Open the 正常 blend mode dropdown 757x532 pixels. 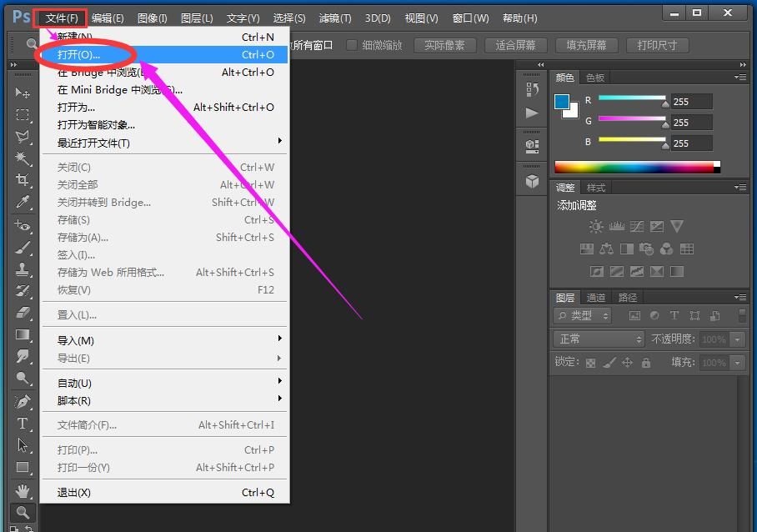[599, 339]
